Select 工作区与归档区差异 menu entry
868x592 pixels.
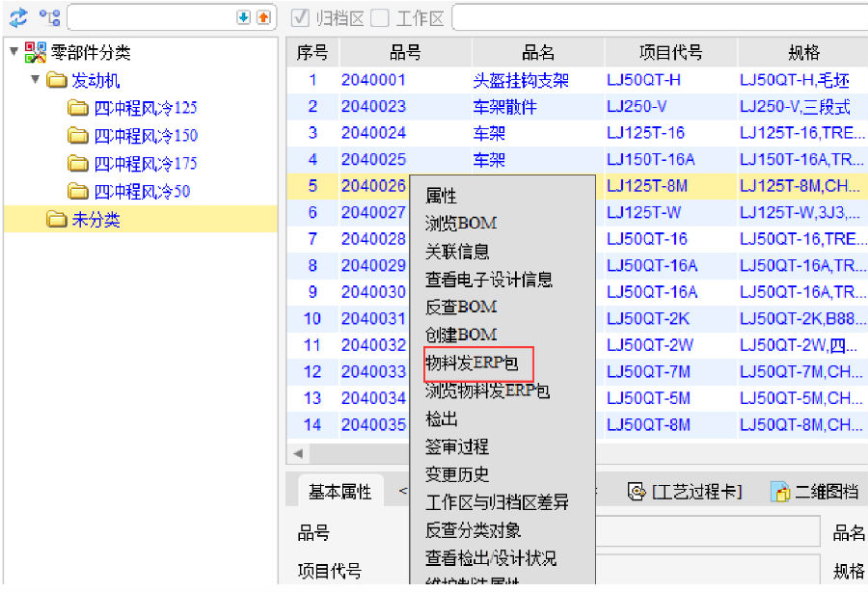point(497,502)
